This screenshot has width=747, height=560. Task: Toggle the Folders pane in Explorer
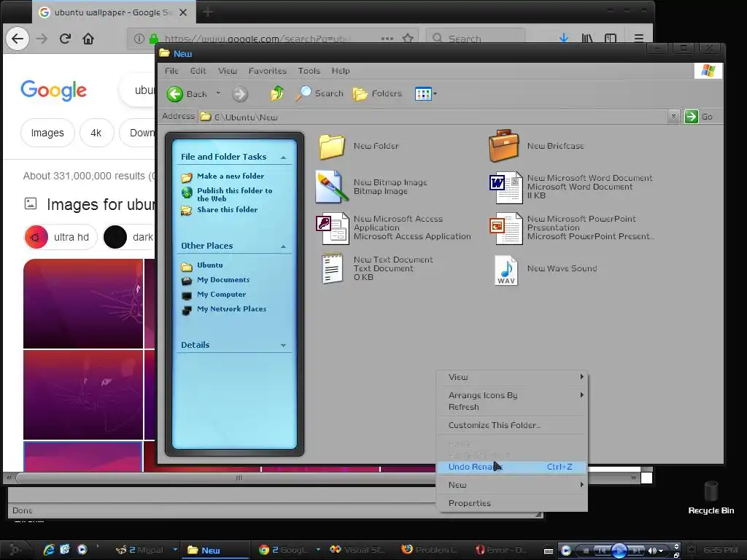(378, 93)
